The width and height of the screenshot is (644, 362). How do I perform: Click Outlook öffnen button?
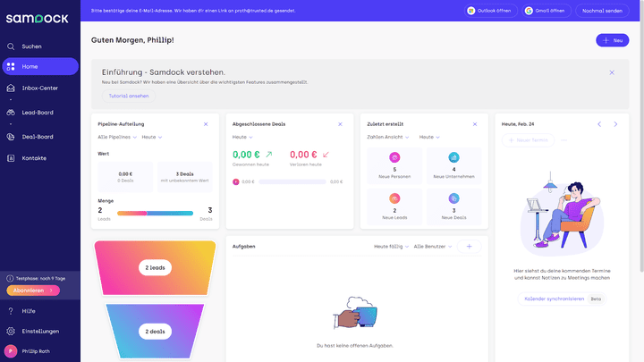490,11
